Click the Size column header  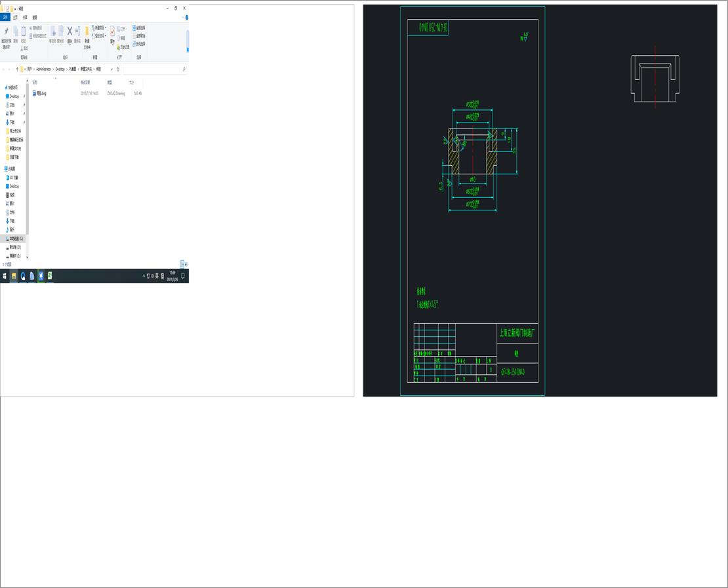click(132, 82)
